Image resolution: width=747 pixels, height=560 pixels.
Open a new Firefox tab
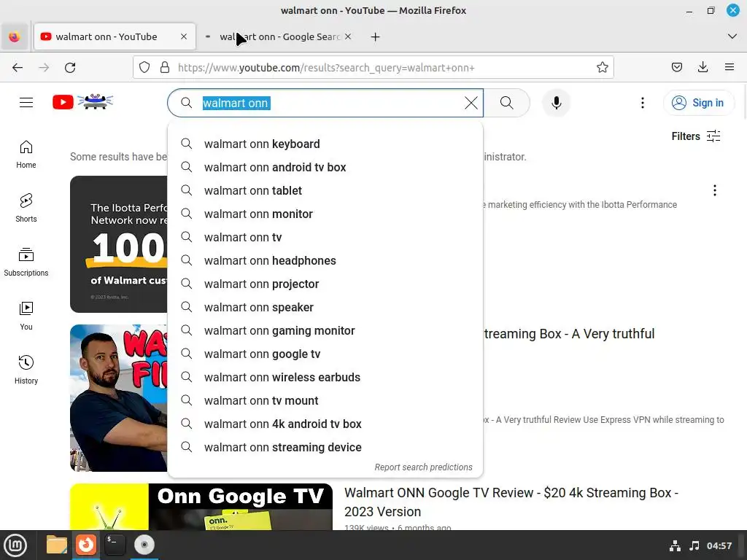(376, 36)
